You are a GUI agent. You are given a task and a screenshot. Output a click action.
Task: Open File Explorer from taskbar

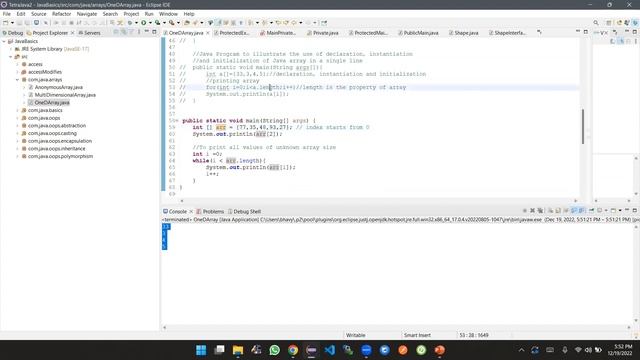[238, 350]
